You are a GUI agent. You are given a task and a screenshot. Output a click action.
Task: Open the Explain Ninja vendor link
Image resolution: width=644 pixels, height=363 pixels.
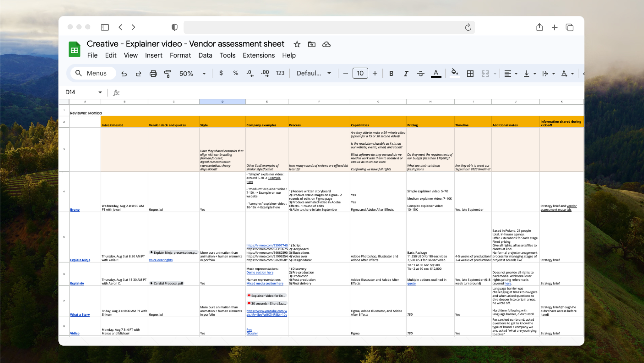coord(80,260)
